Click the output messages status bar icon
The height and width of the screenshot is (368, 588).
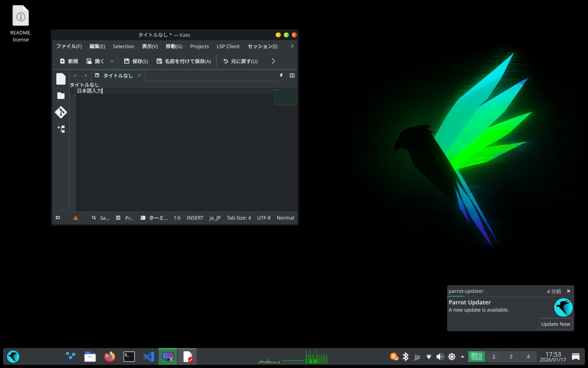click(58, 218)
